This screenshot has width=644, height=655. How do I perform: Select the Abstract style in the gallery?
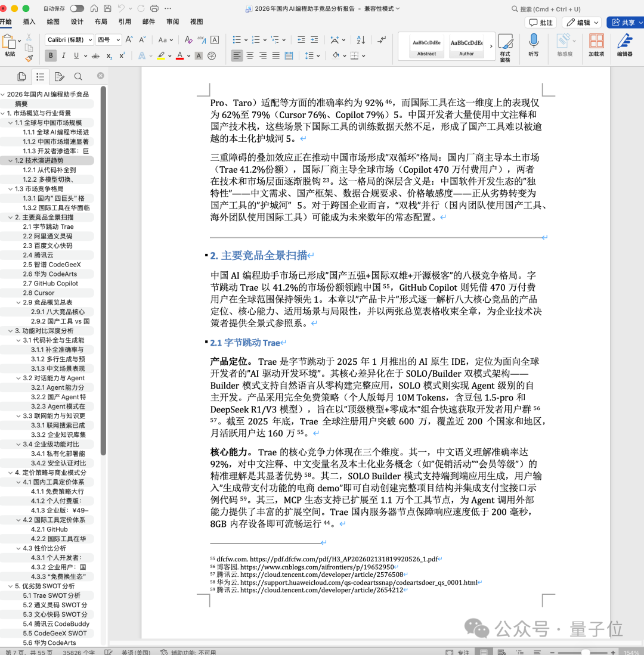(426, 47)
